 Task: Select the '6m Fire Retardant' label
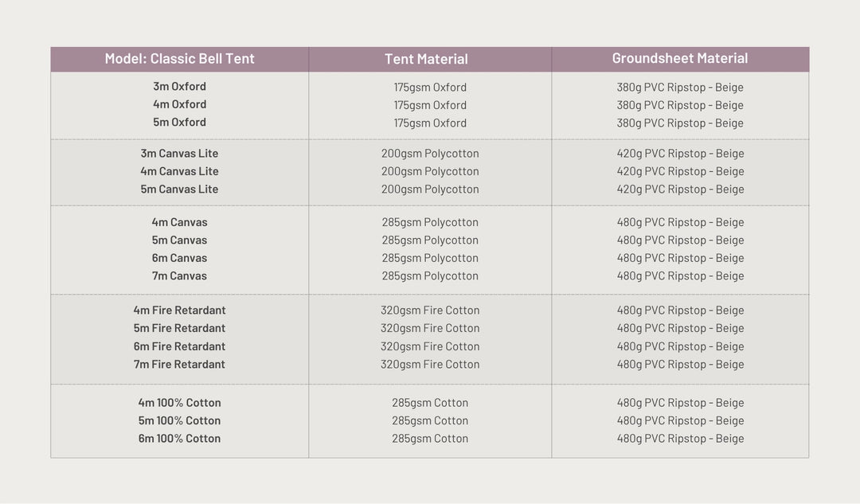coord(179,346)
